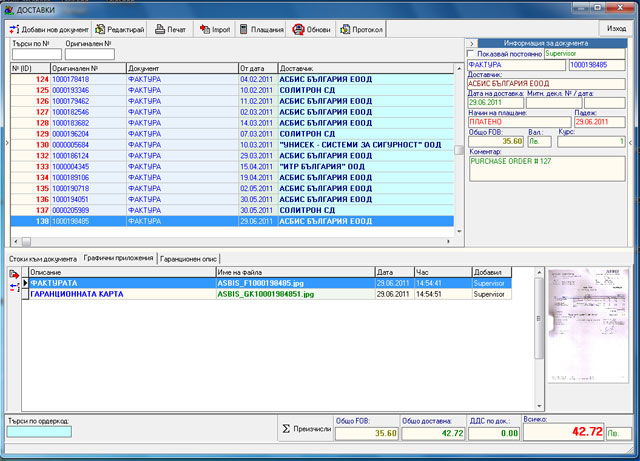Click the ПЛАТЕНО payment method field
This screenshot has width=640, height=461.
point(520,122)
